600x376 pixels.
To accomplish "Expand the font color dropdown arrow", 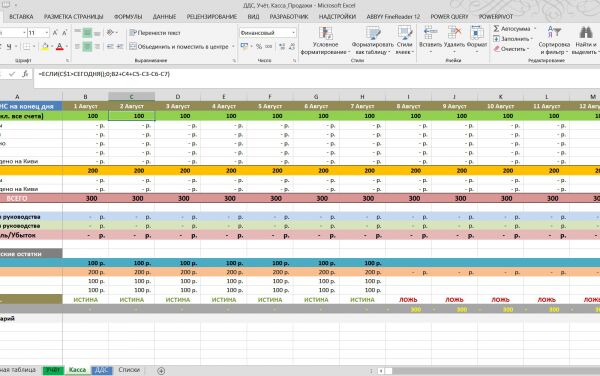I will (67, 47).
